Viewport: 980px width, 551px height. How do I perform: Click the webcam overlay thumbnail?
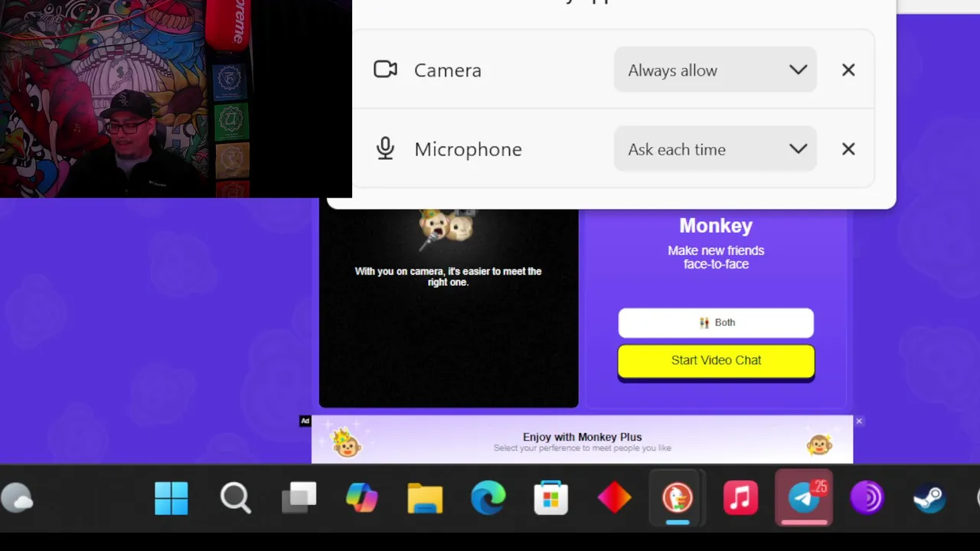pyautogui.click(x=176, y=99)
